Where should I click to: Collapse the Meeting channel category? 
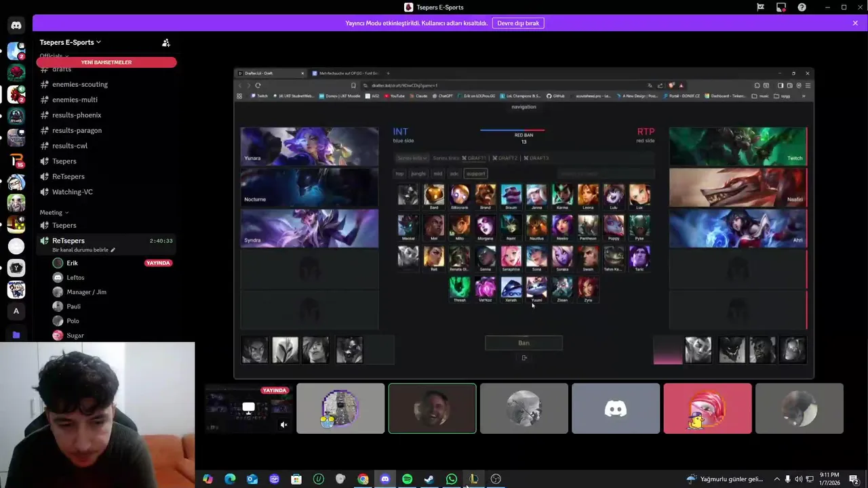coord(54,212)
